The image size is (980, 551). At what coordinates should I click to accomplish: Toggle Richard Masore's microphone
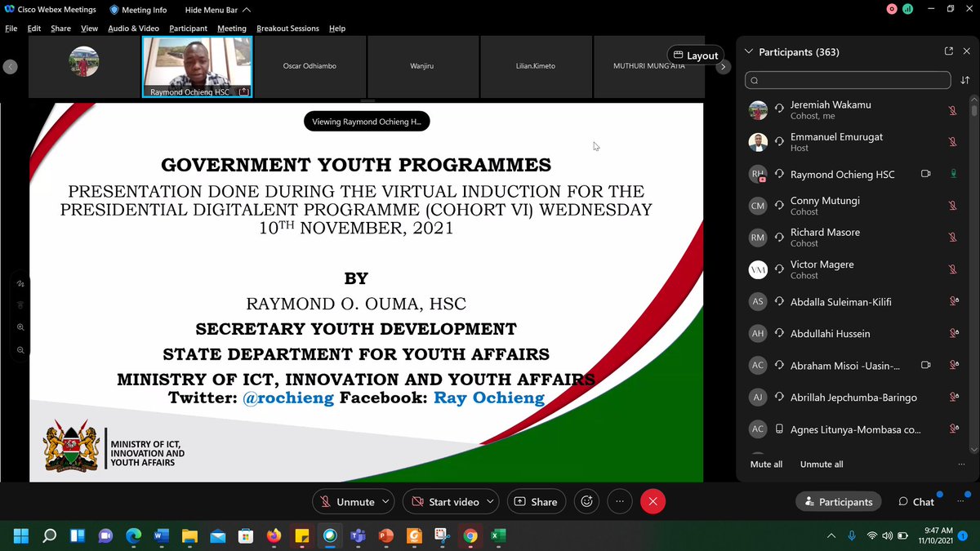[x=952, y=238]
